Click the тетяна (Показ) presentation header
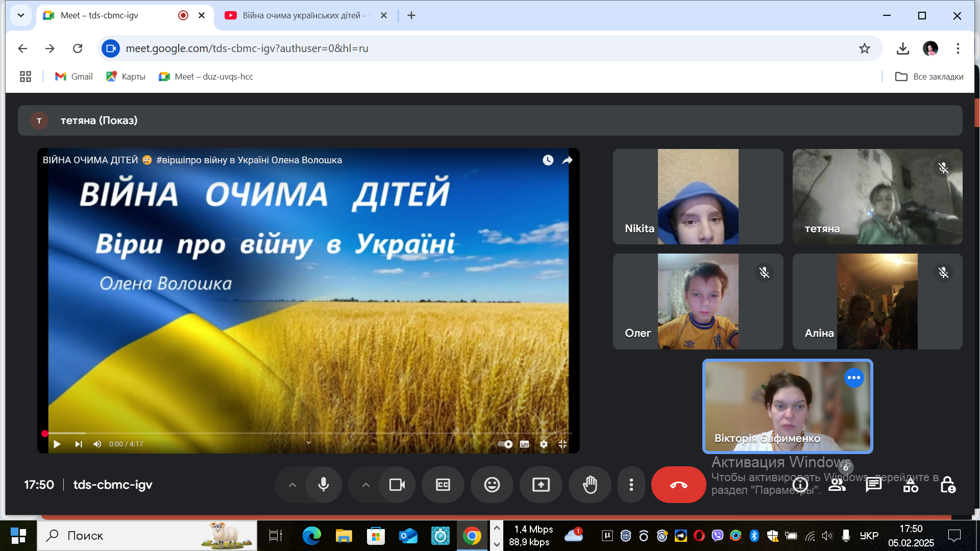The image size is (980, 551). click(490, 120)
